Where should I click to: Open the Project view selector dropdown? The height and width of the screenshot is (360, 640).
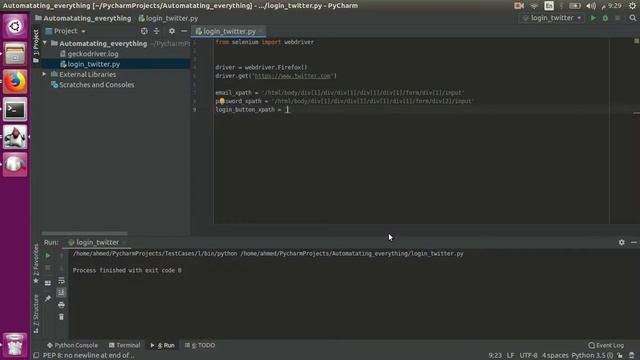66,31
